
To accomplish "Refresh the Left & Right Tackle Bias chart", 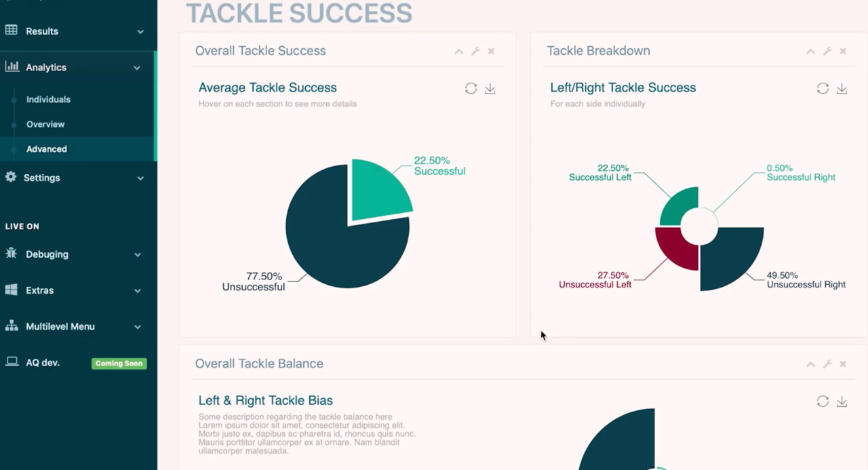I will (x=823, y=402).
